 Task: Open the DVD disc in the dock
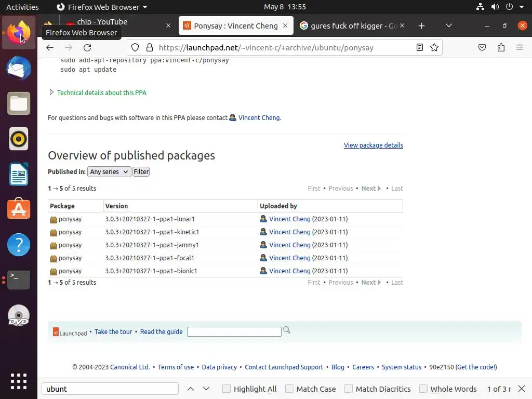(19, 315)
